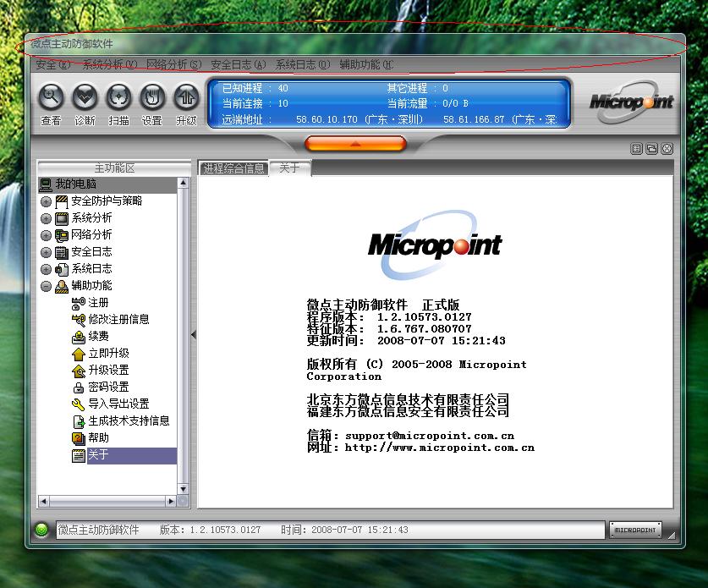Image resolution: width=708 pixels, height=588 pixels.
Task: Expand the 系统日志 tree node
Action: (x=46, y=269)
